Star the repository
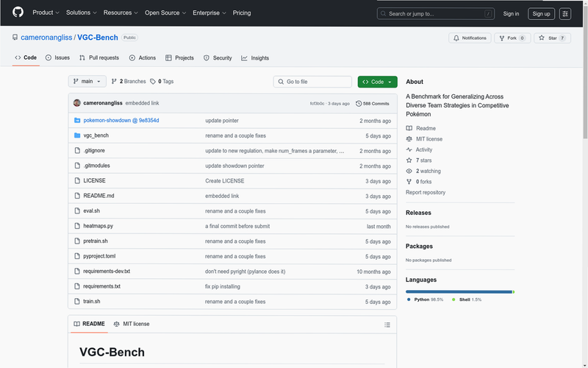588x368 pixels. 552,38
